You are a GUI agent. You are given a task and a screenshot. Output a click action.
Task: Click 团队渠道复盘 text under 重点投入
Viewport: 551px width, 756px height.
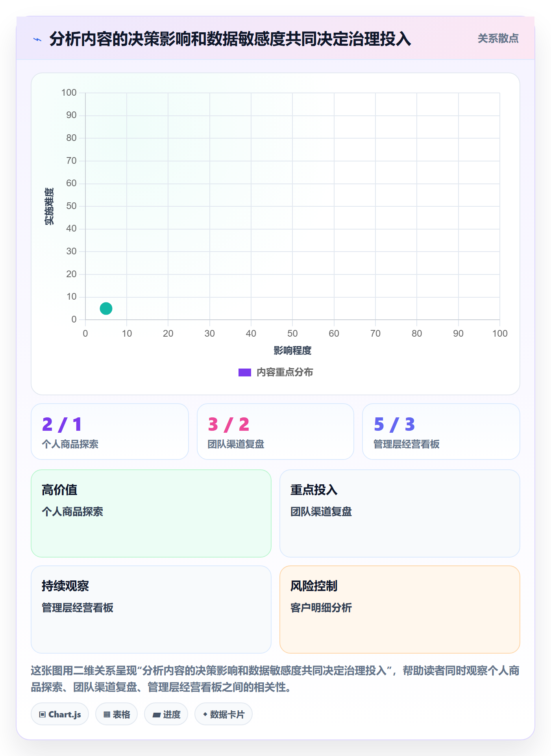point(321,511)
